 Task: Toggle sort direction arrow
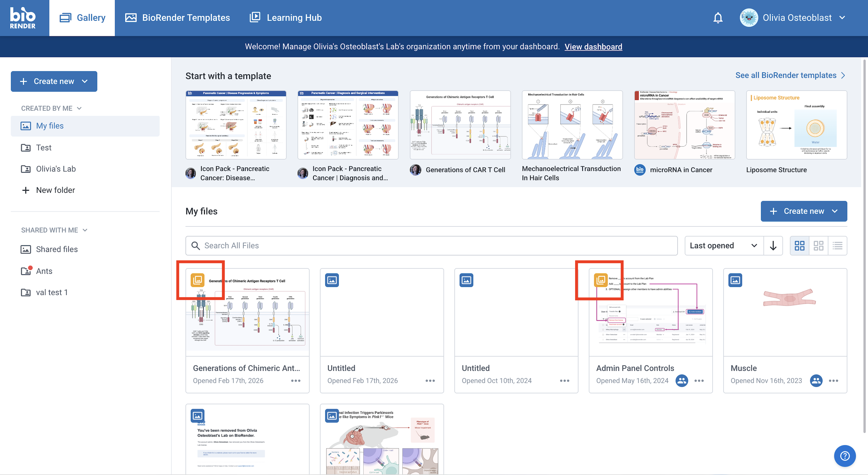773,246
